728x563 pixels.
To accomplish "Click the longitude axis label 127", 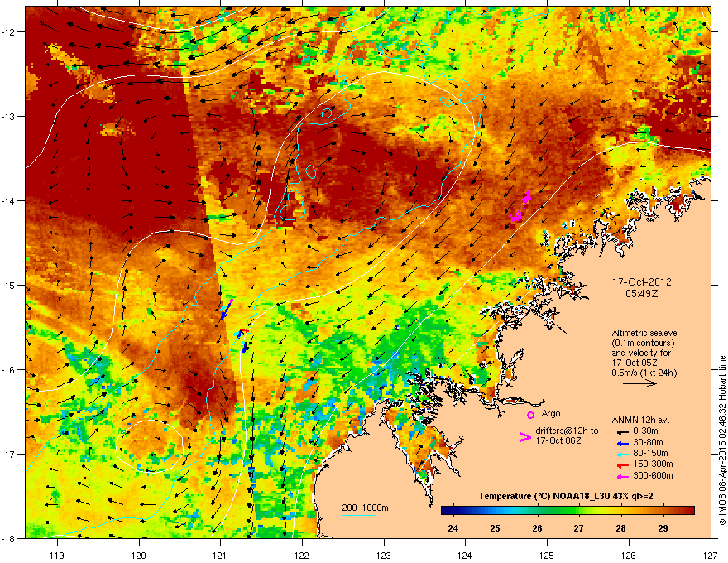I will pyautogui.click(x=711, y=555).
